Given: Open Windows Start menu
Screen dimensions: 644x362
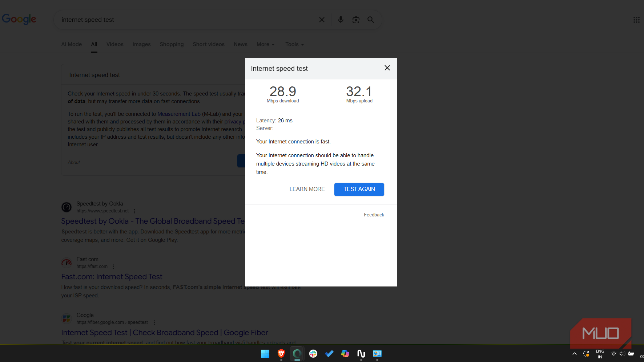Looking at the screenshot, I should pyautogui.click(x=265, y=354).
